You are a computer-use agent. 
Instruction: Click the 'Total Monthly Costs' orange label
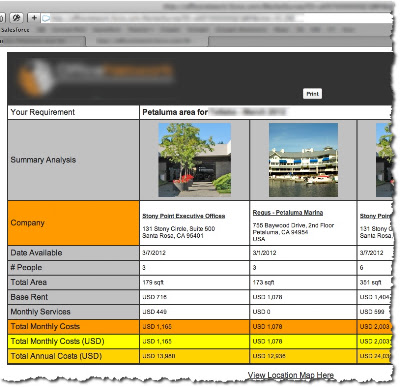pos(45,326)
